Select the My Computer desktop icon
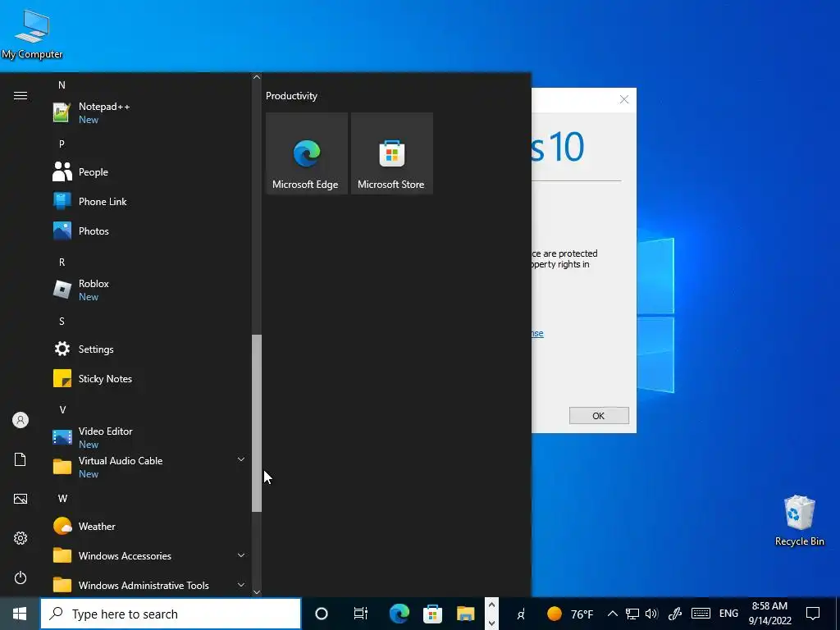840x630 pixels. click(32, 34)
